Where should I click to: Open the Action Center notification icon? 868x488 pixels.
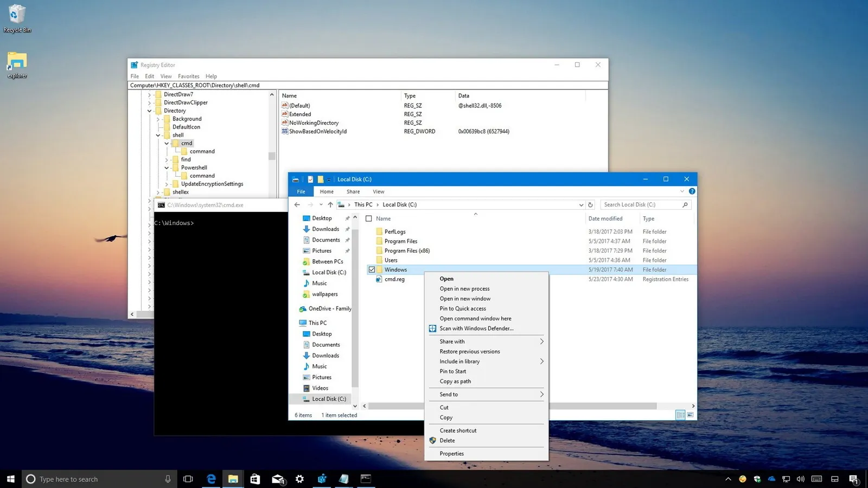point(853,479)
